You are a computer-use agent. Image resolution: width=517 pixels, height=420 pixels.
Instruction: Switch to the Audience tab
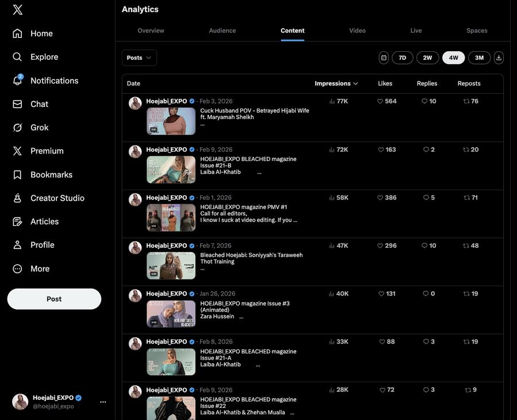point(222,30)
